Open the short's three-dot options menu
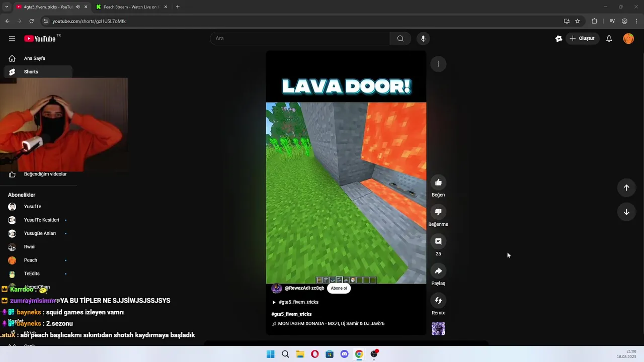 pyautogui.click(x=438, y=64)
